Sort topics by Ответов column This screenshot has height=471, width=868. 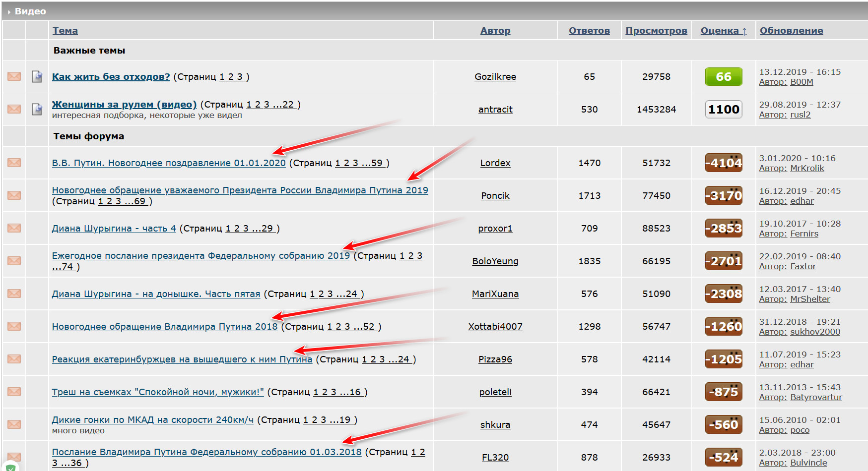(x=589, y=30)
